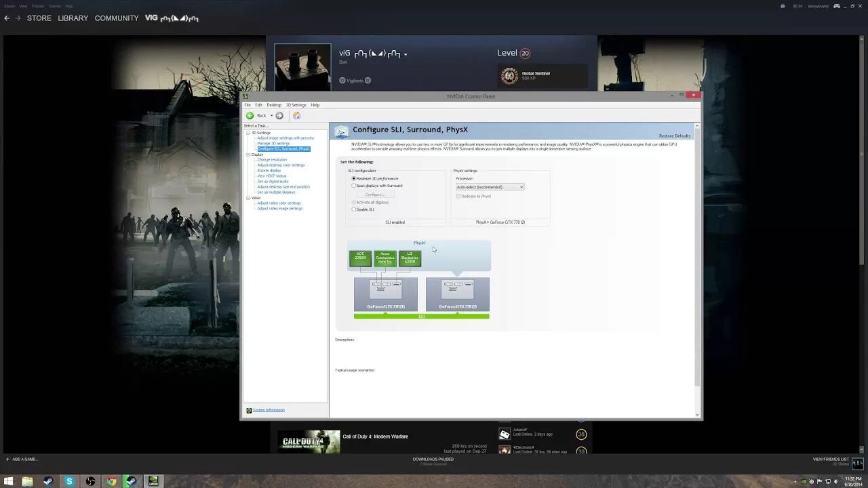The width and height of the screenshot is (868, 488).
Task: Open Adjust desktop size and position
Action: 283,187
